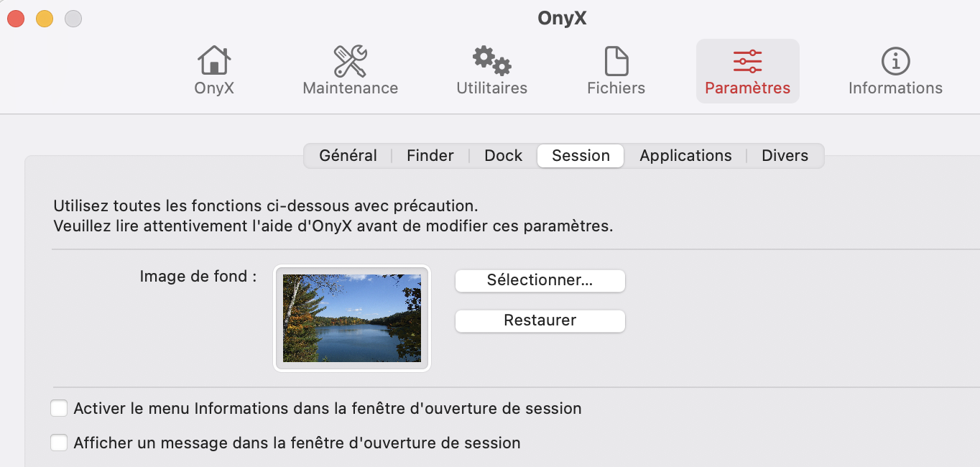Tick the Afficher un message checkbox
980x467 pixels.
point(59,443)
